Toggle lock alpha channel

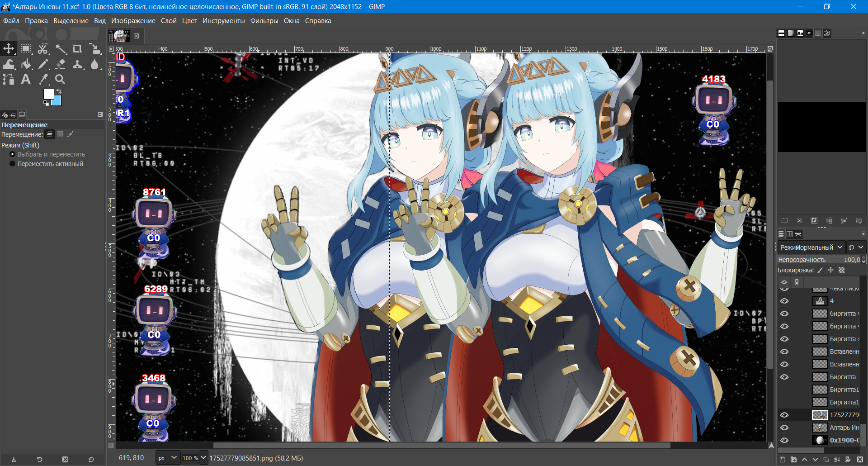click(841, 270)
